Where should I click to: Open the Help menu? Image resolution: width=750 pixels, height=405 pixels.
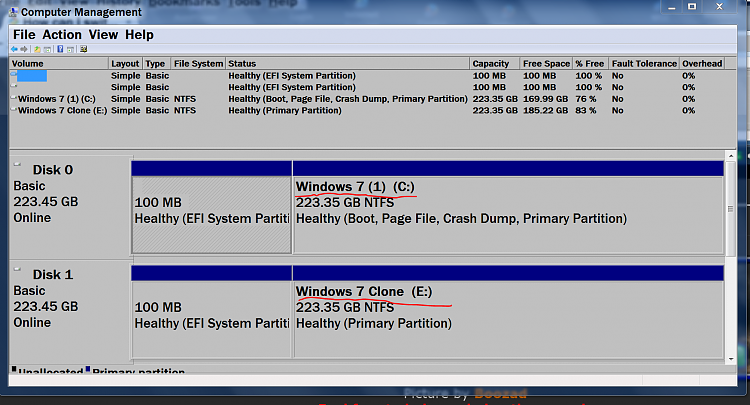click(139, 35)
